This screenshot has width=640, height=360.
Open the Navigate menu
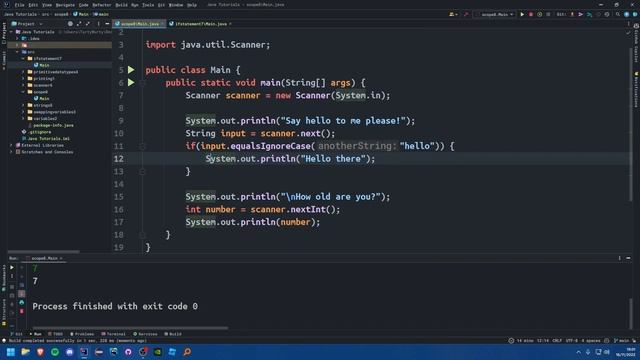65,5
